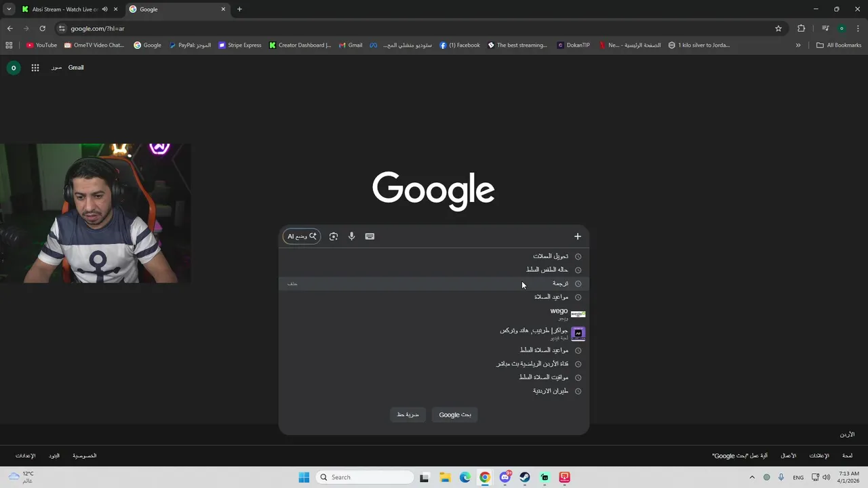Open the wego logo thumbnail
Screen dimensions: 868x488
tap(578, 314)
